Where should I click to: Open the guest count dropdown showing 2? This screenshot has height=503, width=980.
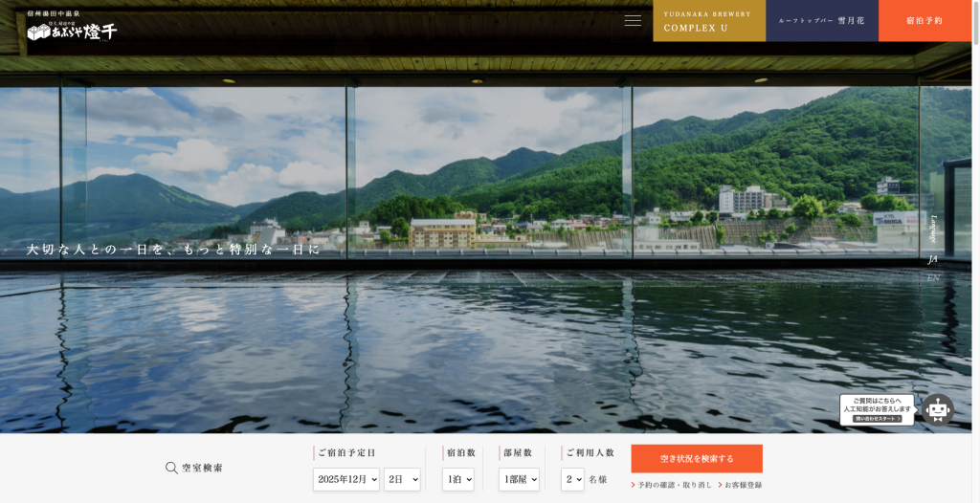pos(572,479)
